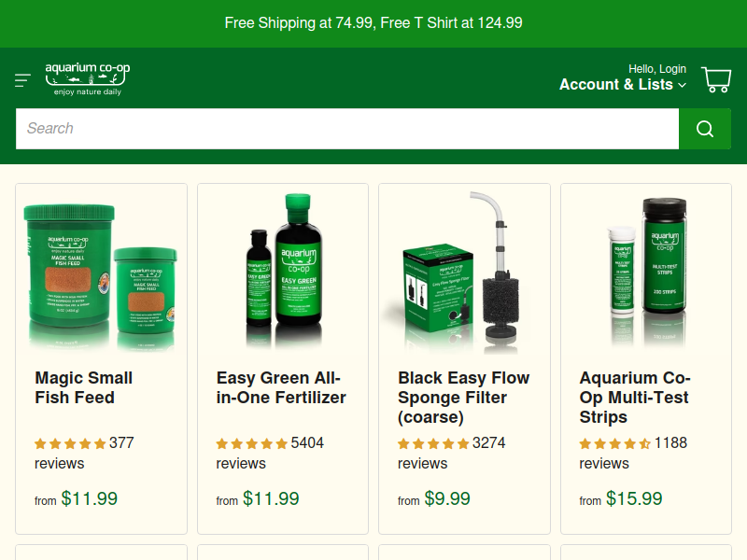Screen dimensions: 747x560
Task: Expand the Account & Lists dropdown
Action: [623, 84]
